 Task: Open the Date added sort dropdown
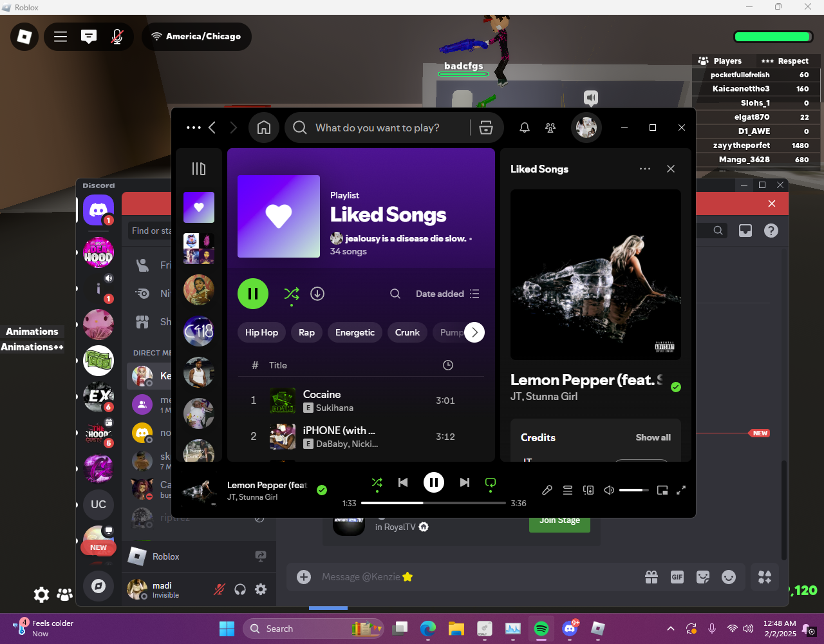coord(447,294)
